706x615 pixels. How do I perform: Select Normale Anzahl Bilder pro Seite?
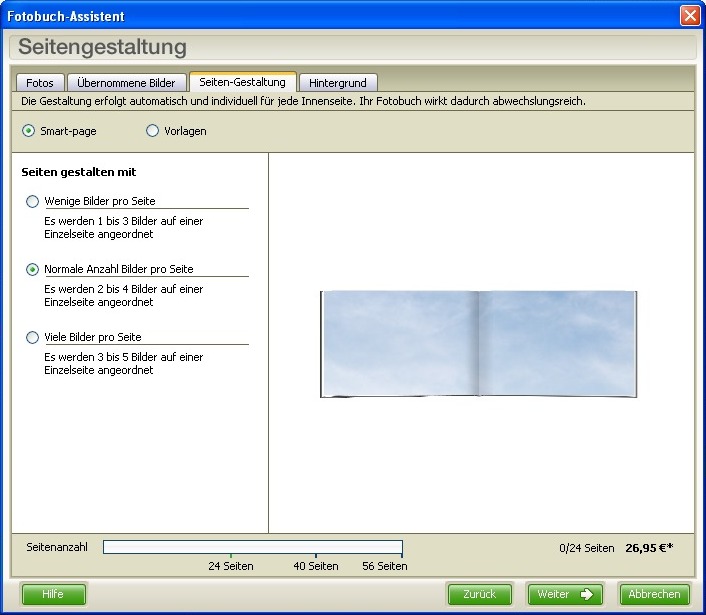(x=32, y=269)
